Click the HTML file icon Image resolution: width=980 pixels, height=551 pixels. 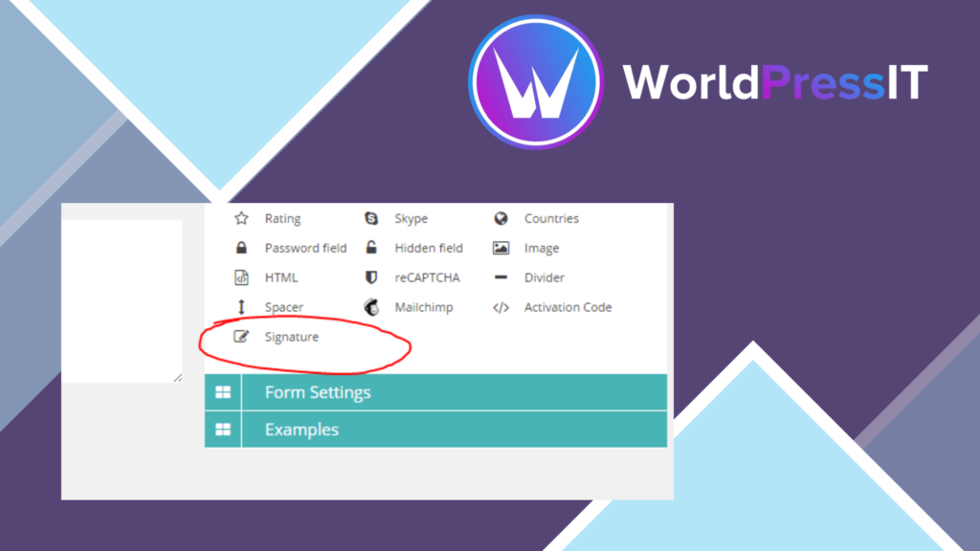(241, 277)
